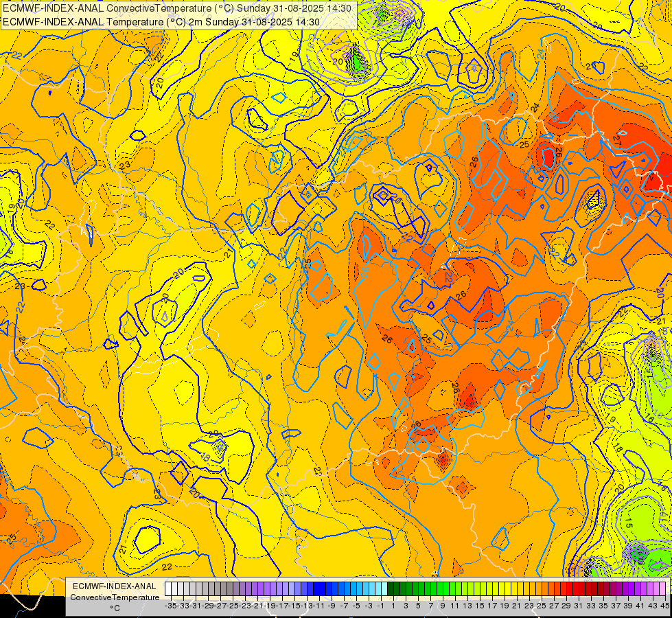672x618 pixels.
Task: Click the legend scale number 33
Action: [591, 606]
